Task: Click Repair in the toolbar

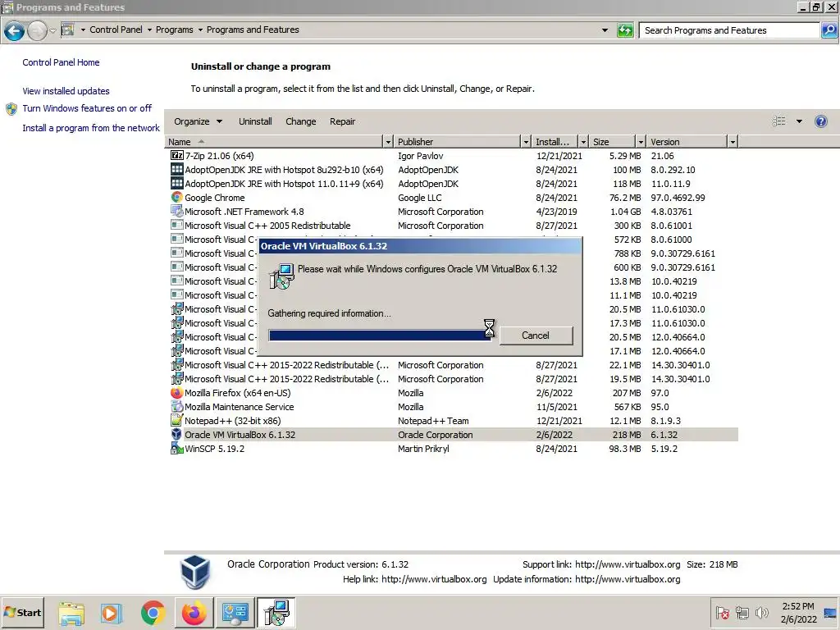Action: pos(342,121)
